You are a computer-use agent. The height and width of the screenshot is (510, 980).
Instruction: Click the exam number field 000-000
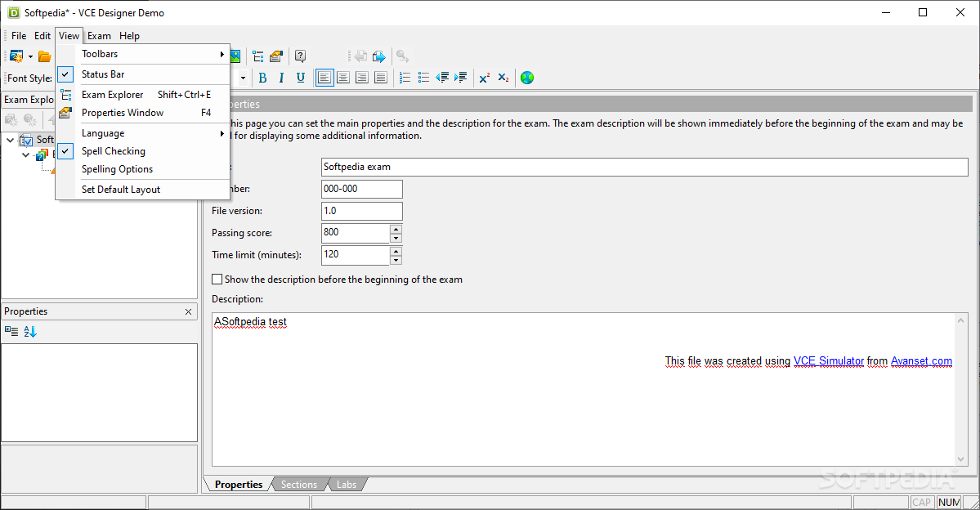click(362, 189)
